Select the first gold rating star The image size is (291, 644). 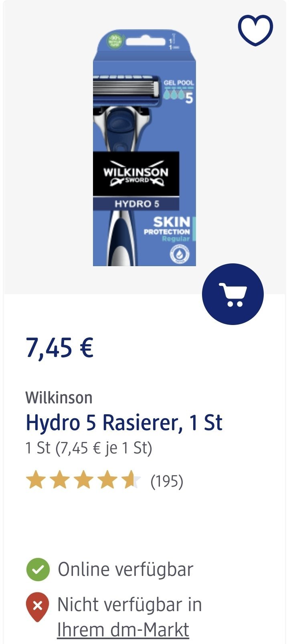(36, 480)
